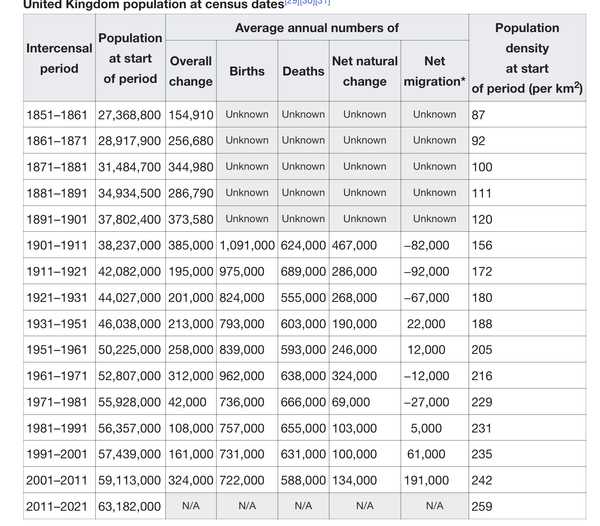Select the 1931–1951 period cell
The width and height of the screenshot is (600, 526).
(x=59, y=324)
